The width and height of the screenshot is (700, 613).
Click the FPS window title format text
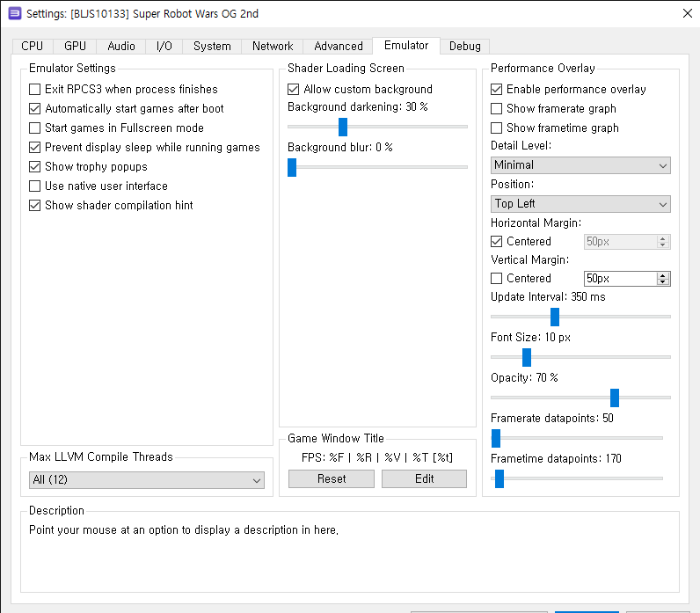click(377, 457)
